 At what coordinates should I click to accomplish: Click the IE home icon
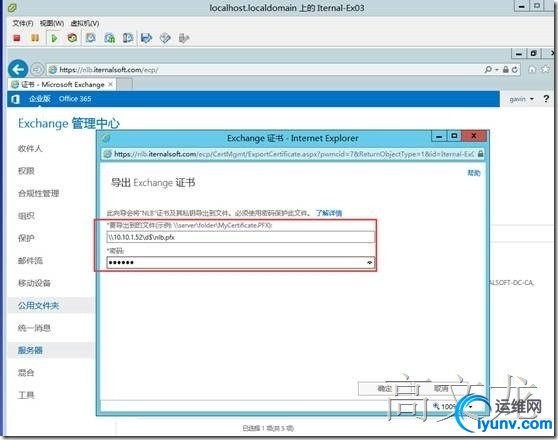click(x=532, y=69)
